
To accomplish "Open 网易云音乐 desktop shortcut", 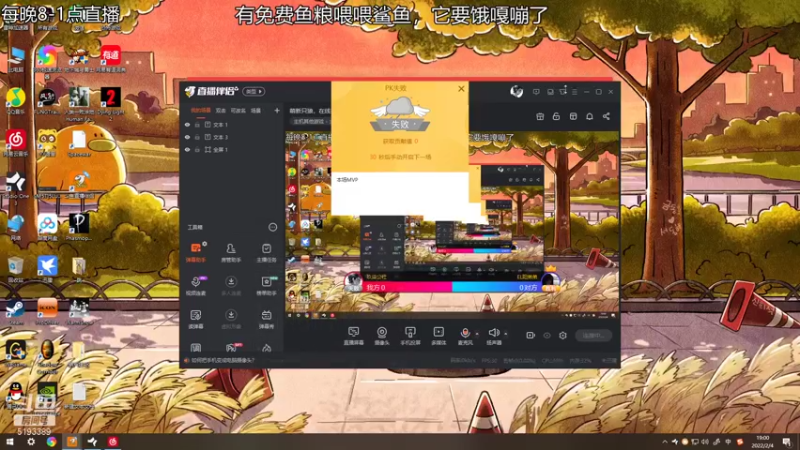I will click(16, 142).
